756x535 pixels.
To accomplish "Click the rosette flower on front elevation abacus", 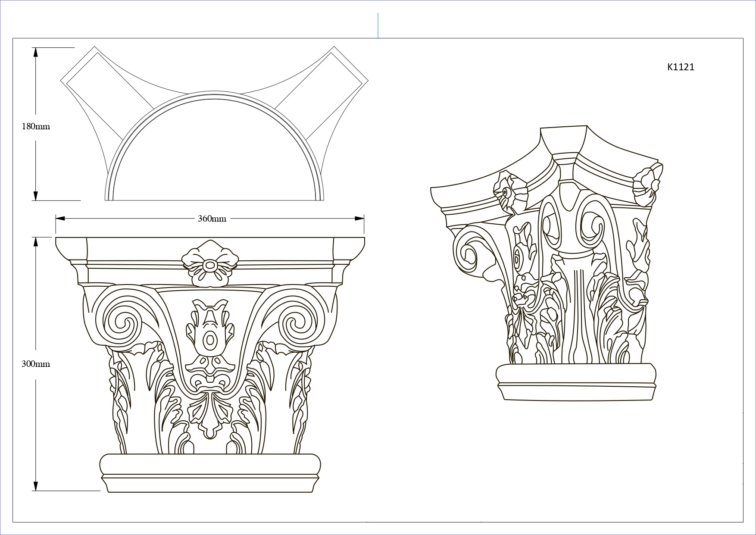I will (210, 263).
